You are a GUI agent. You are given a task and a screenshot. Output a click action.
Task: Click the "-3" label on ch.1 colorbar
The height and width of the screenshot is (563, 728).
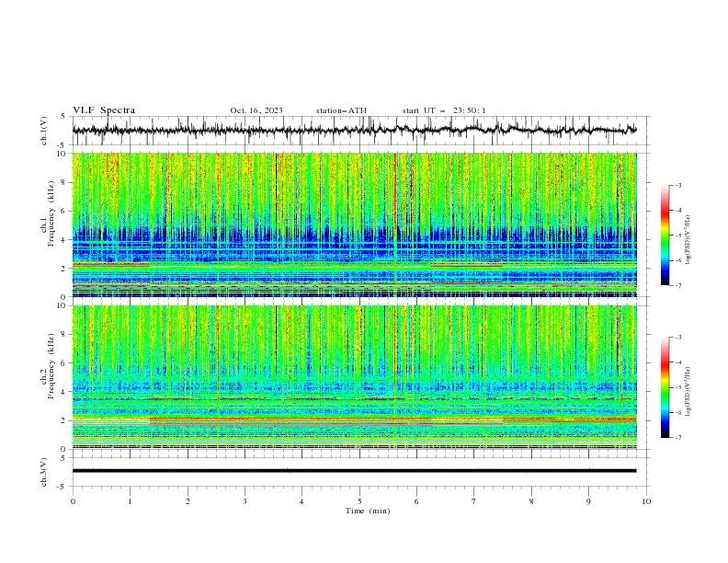677,185
